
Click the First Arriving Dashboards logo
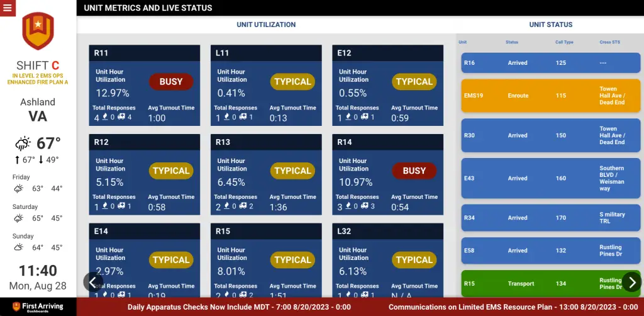38,307
